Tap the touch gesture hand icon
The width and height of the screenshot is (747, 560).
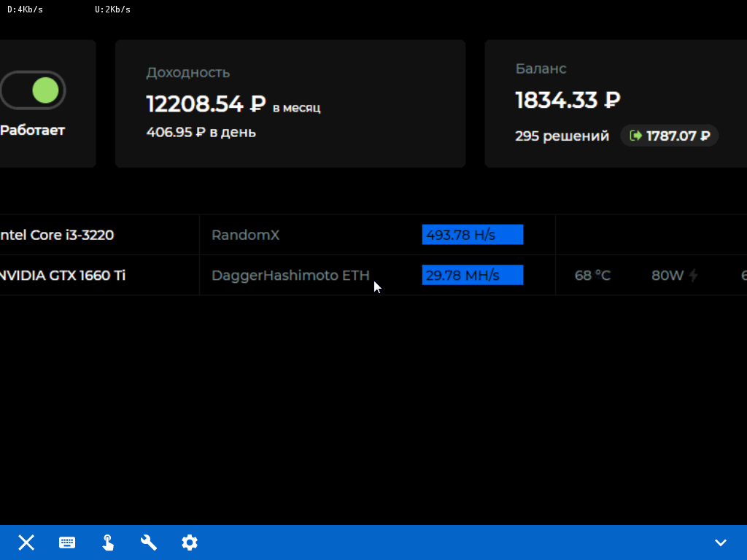(x=108, y=542)
